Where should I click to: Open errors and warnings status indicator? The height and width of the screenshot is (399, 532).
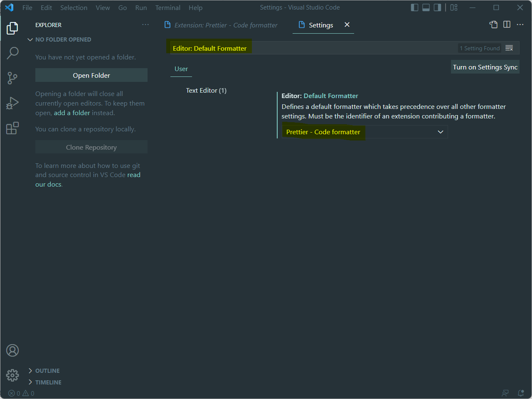click(x=21, y=393)
